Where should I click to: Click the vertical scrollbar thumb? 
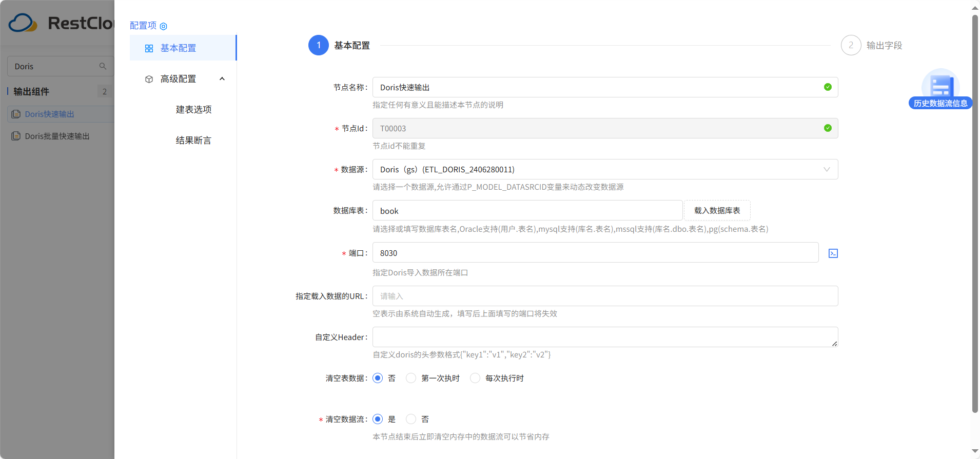pos(975,213)
